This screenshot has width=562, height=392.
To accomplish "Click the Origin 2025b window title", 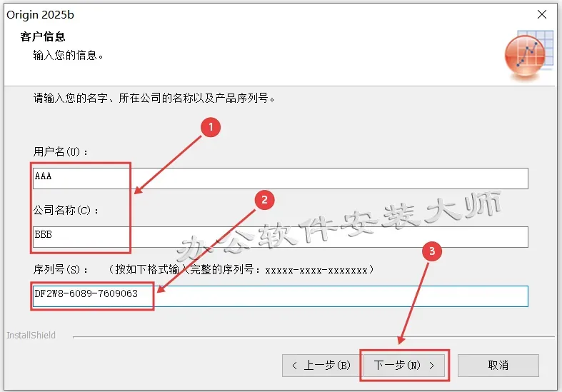I will tap(40, 15).
